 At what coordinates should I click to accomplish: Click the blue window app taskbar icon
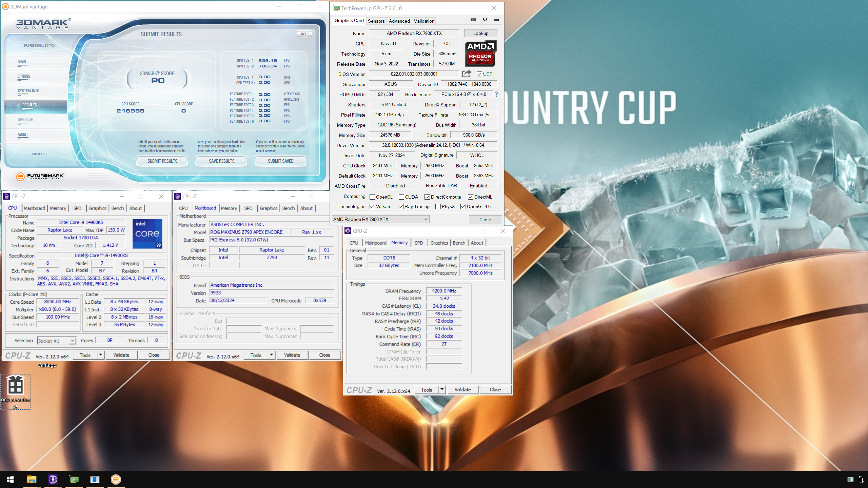point(95,480)
